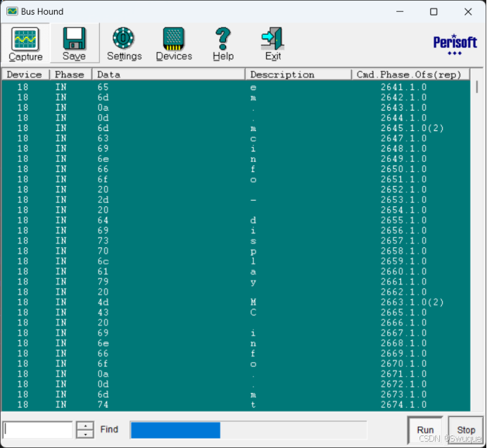The image size is (487, 448).
Task: Select row 2642.1.0
Action: (236, 97)
